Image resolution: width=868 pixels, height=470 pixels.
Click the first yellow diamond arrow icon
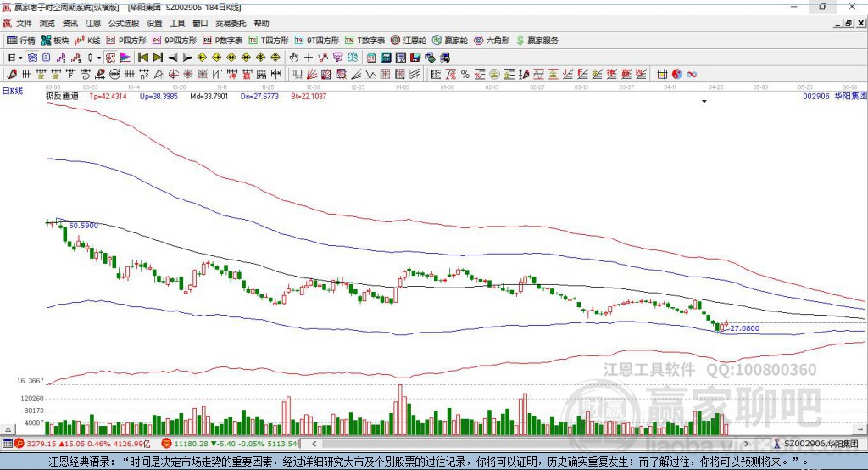202,58
